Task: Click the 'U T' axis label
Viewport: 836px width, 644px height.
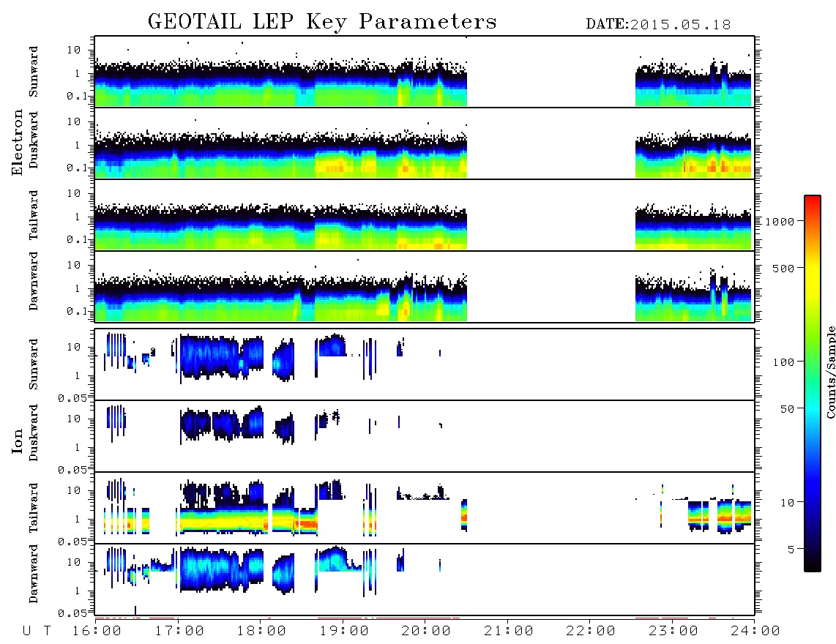Action: point(37,632)
